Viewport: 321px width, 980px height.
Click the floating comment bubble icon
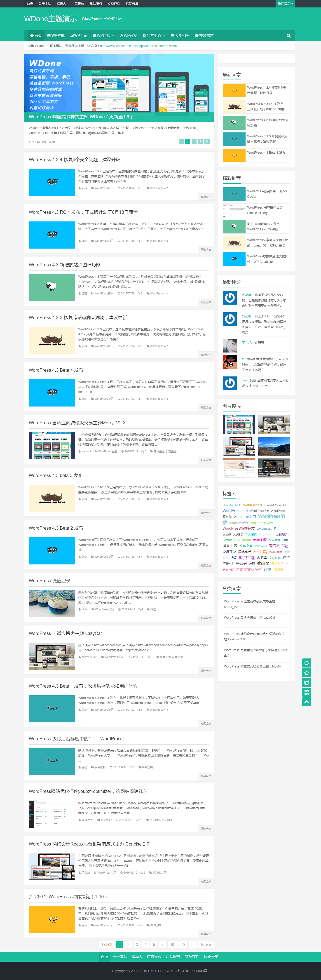click(x=307, y=663)
